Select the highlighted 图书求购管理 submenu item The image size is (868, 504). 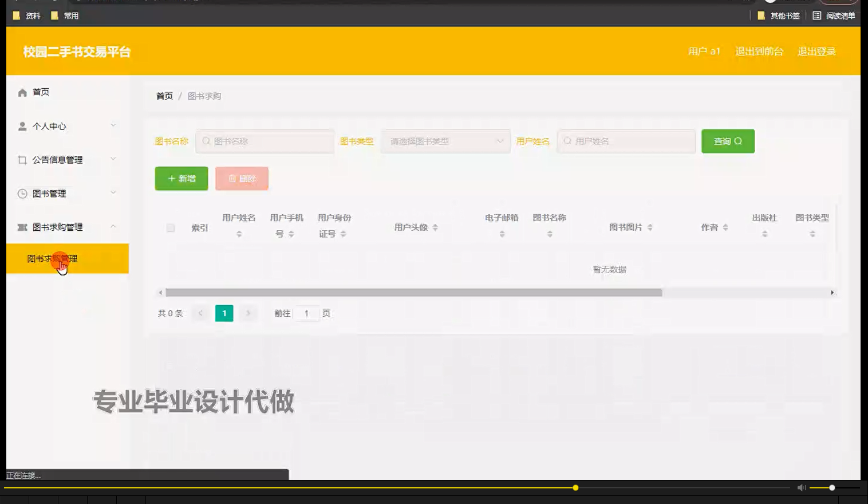click(67, 259)
